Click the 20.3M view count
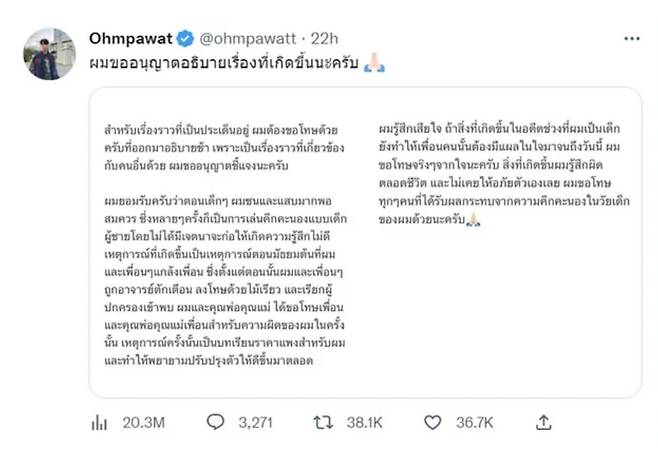The width and height of the screenshot is (658, 449). point(141,423)
